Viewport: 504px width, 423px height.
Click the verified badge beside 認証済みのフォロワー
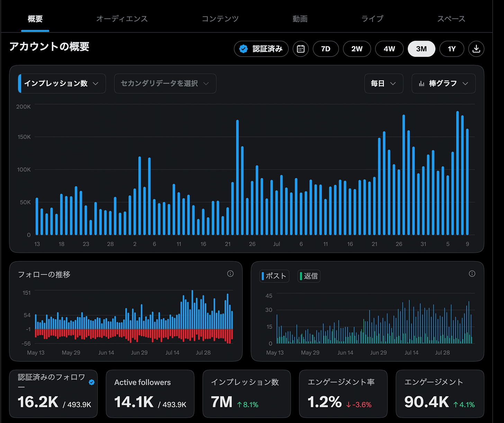[92, 382]
